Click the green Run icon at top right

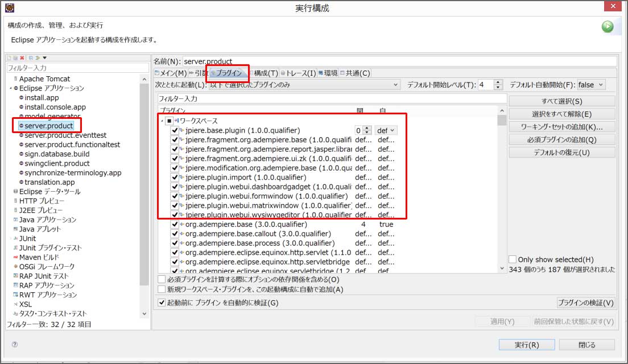pos(607,26)
